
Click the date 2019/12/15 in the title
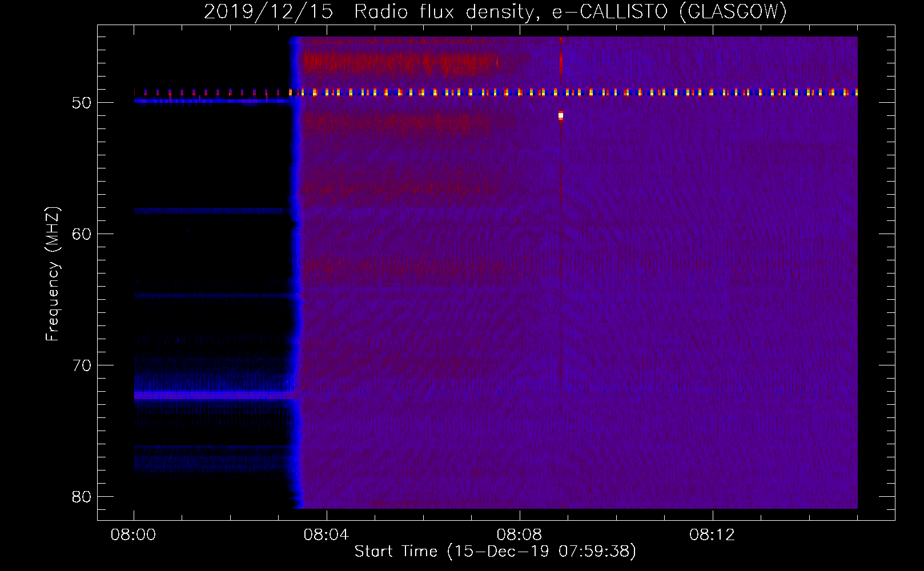[268, 11]
